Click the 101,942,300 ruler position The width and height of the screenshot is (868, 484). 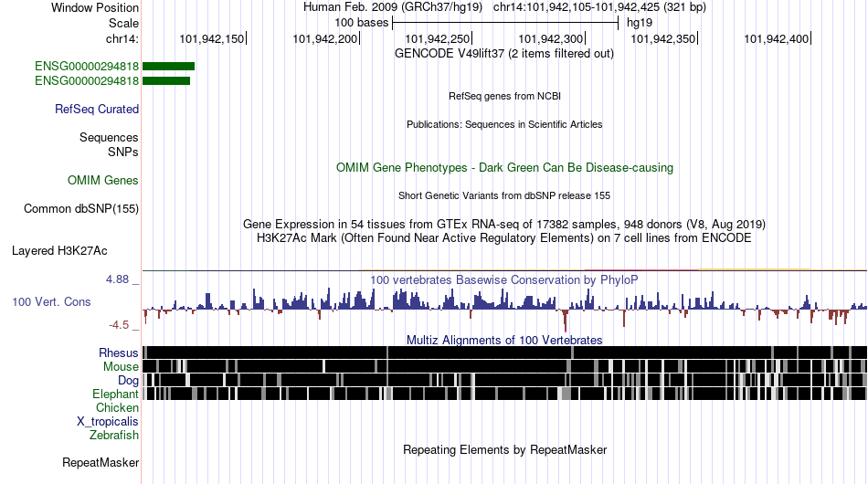551,38
